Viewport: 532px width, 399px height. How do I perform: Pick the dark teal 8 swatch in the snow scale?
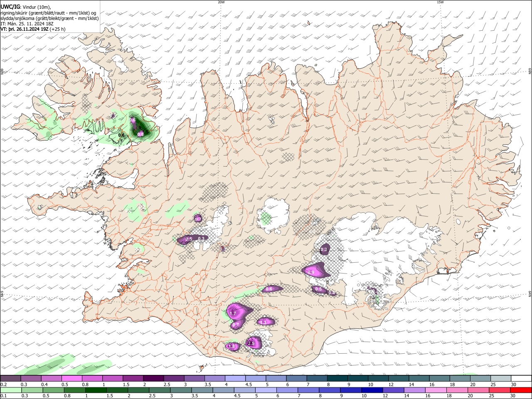[337, 378]
